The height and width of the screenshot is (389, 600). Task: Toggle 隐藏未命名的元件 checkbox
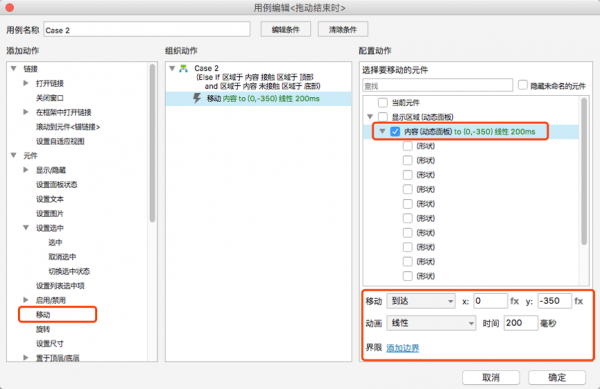point(523,85)
